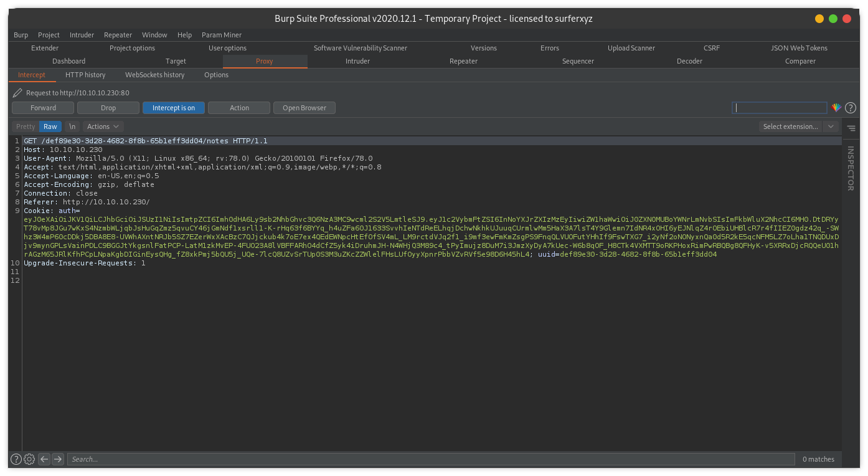
Task: Open the WebSockets history sub-tab
Action: pos(155,75)
